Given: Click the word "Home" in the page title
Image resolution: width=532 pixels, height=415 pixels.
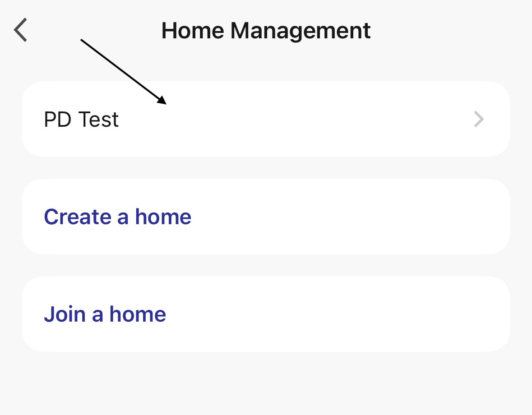Looking at the screenshot, I should point(193,31).
